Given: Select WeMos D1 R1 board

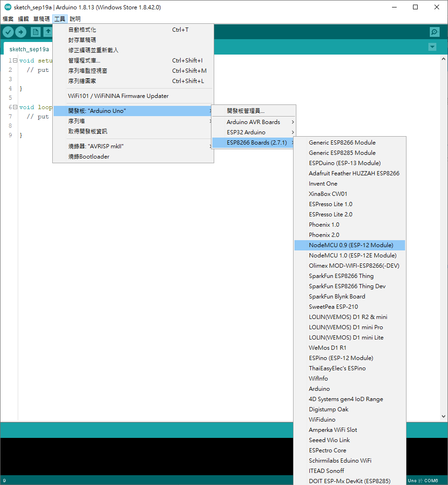Looking at the screenshot, I should 350,348.
